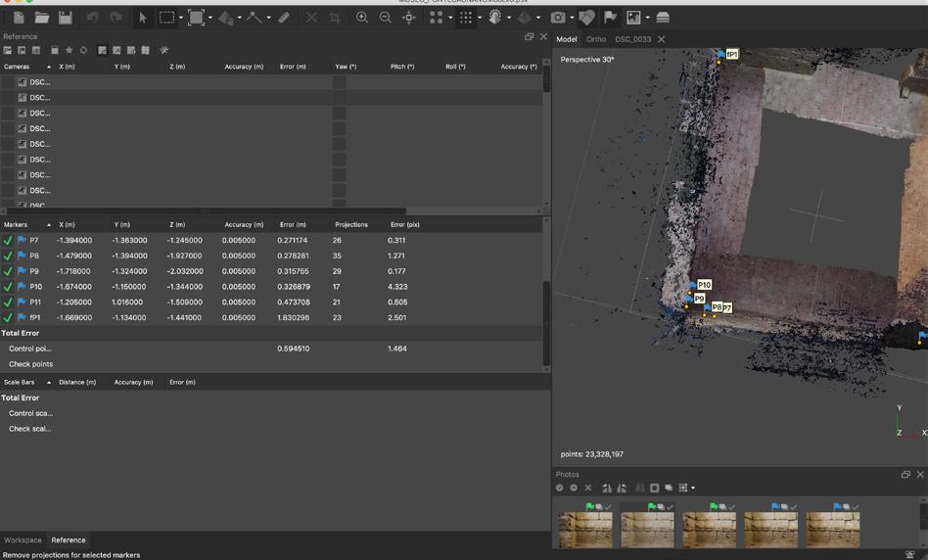Viewport: 928px width, 560px height.
Task: Uncheck marker P11
Action: [8, 302]
